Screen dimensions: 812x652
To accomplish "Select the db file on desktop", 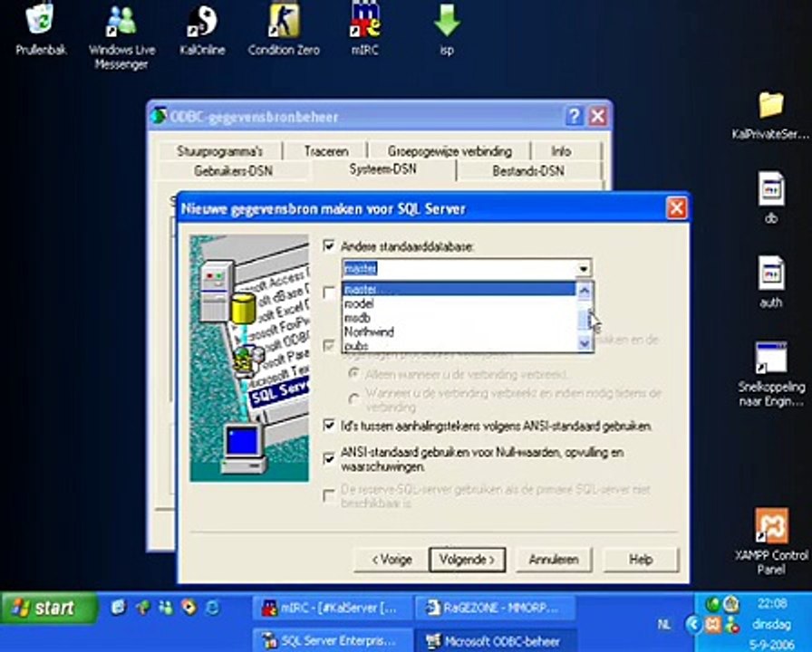I will click(771, 197).
